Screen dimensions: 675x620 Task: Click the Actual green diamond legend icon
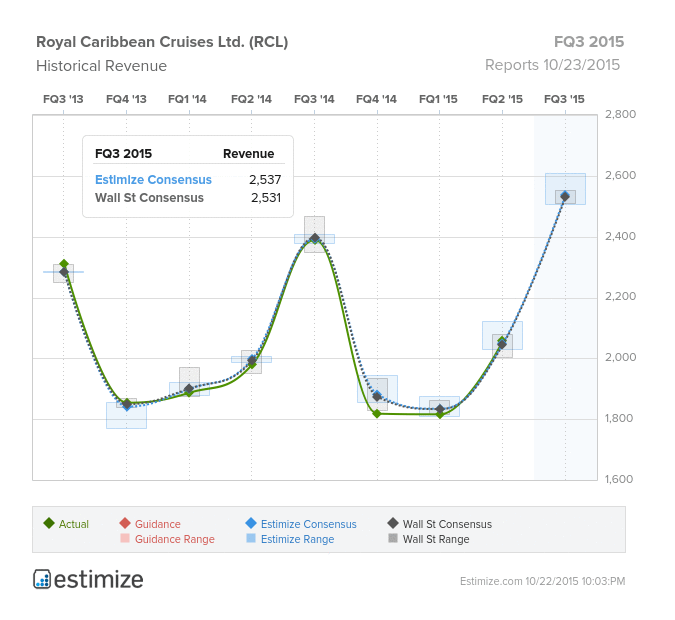[49, 523]
